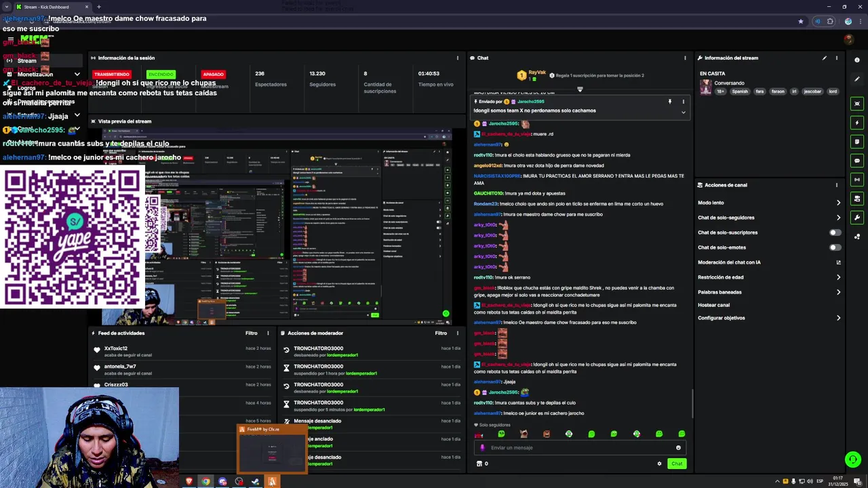Open Feed de actividades three-dot menu

pyautogui.click(x=268, y=333)
